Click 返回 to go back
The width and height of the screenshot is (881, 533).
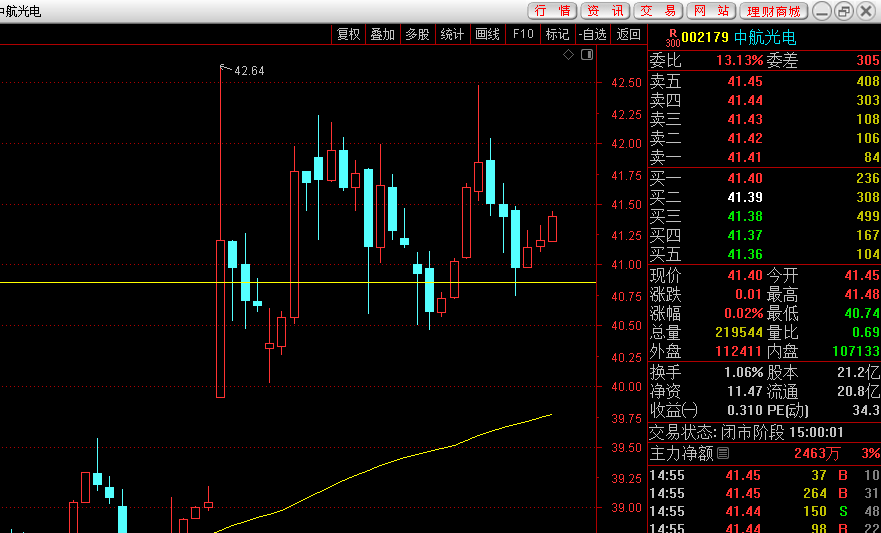[x=628, y=34]
